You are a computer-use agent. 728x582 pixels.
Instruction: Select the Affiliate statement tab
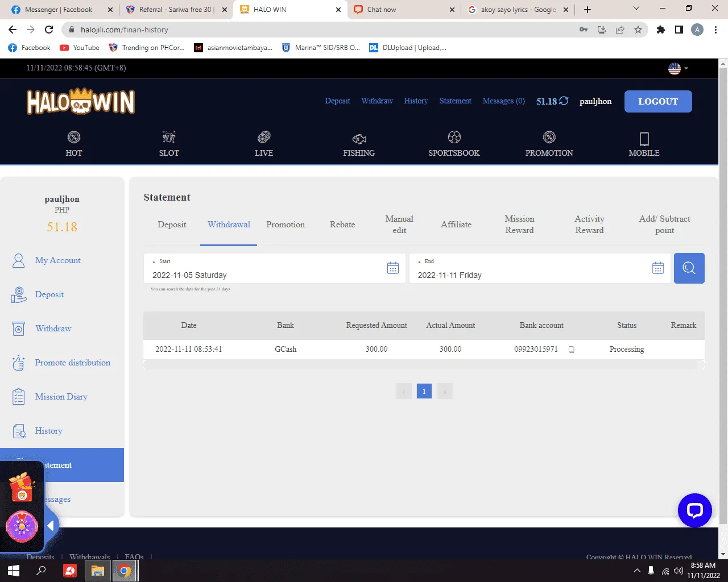click(456, 225)
